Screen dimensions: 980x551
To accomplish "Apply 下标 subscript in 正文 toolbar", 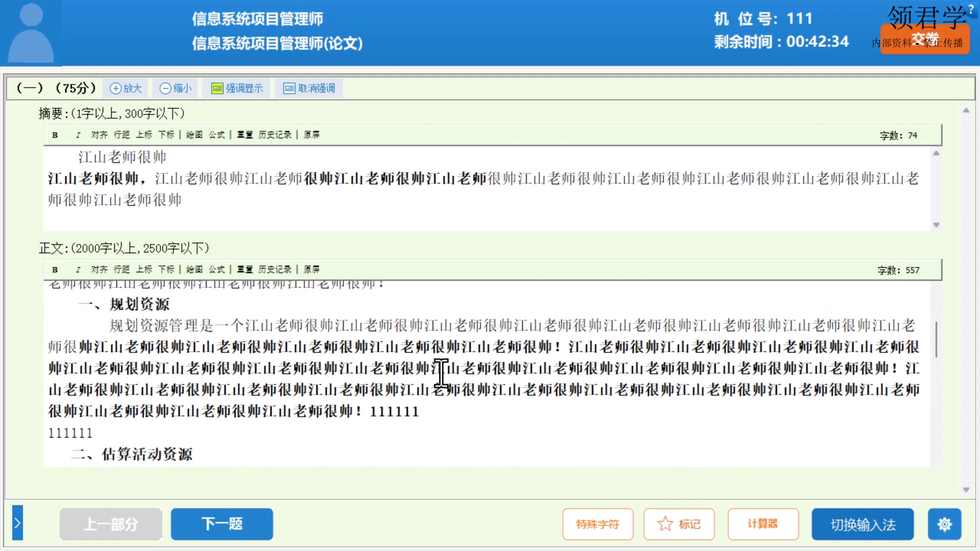I will click(x=166, y=269).
